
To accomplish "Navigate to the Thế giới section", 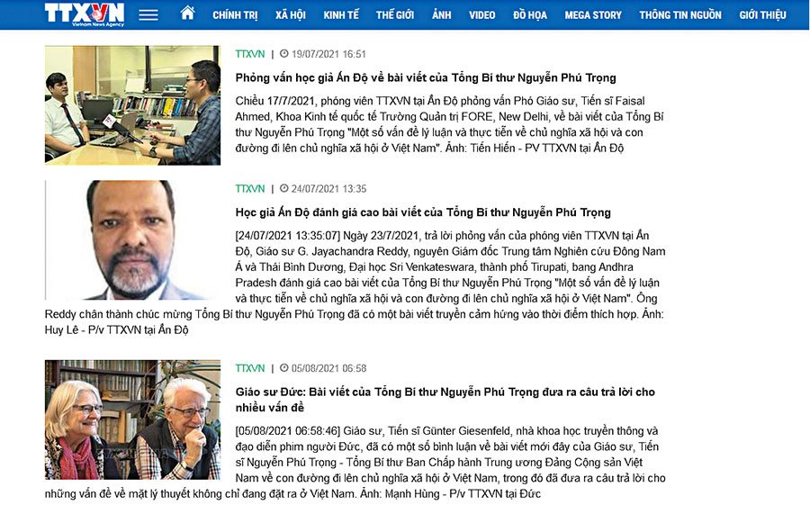I will [x=395, y=15].
